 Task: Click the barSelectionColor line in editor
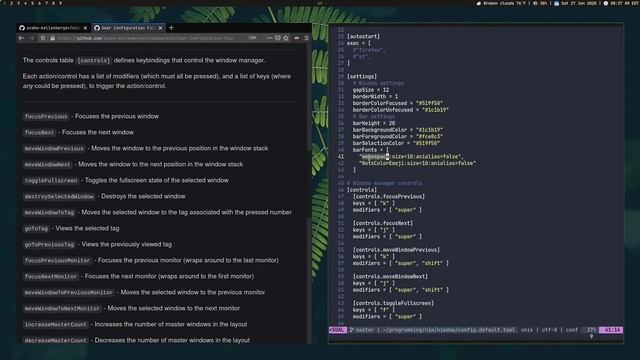[x=396, y=143]
